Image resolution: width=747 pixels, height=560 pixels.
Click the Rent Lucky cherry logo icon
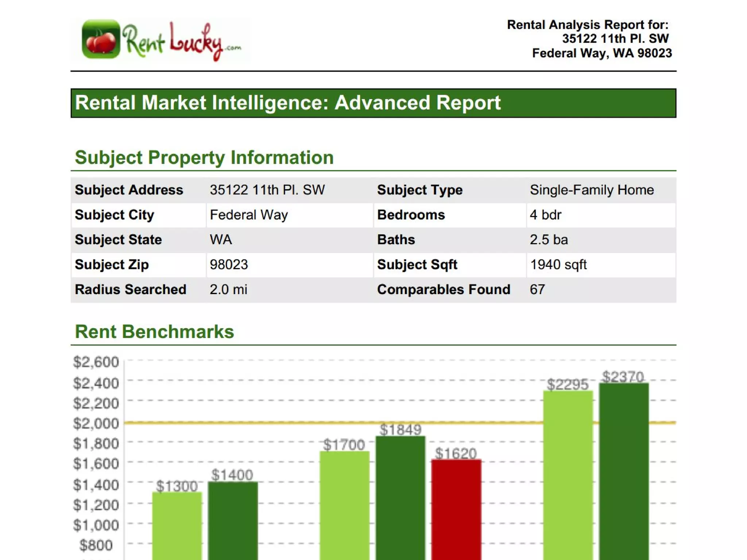coord(101,39)
